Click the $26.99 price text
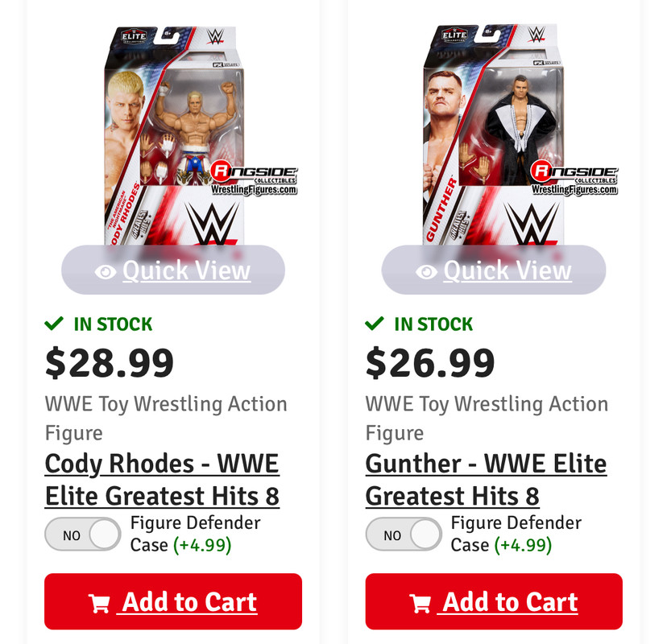The height and width of the screenshot is (644, 667). 430,363
